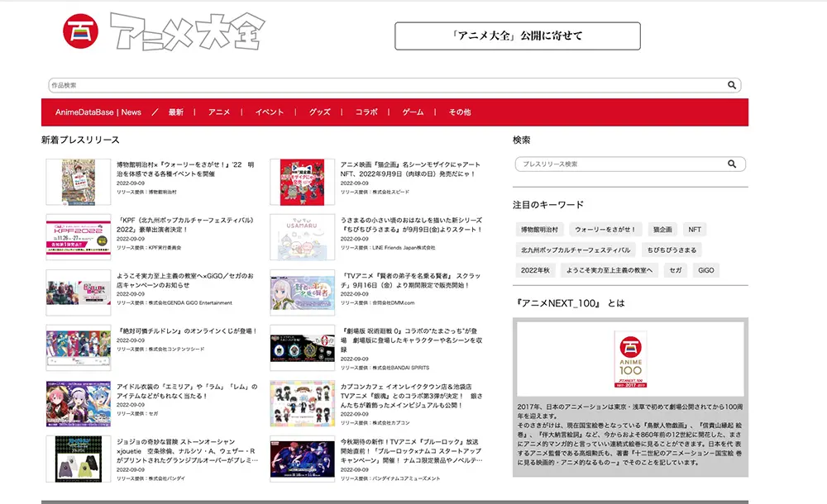This screenshot has width=827, height=504.
Task: Open the 絶対可憐チルドレン online lottery headline
Action: tap(187, 331)
